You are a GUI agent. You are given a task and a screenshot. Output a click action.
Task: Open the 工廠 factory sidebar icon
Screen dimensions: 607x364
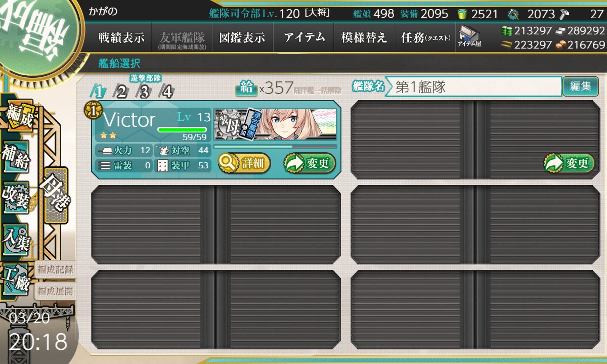click(16, 279)
